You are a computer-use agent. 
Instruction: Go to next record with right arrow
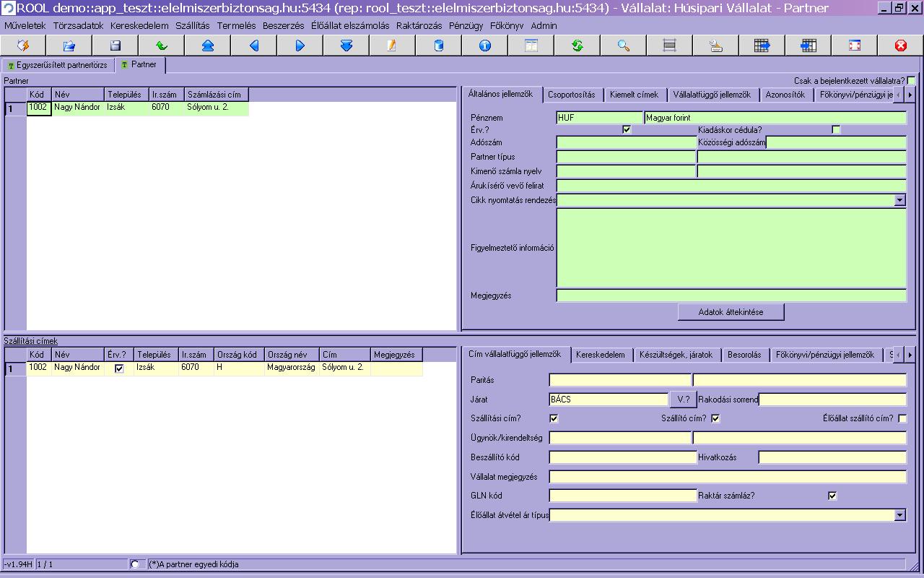[300, 46]
